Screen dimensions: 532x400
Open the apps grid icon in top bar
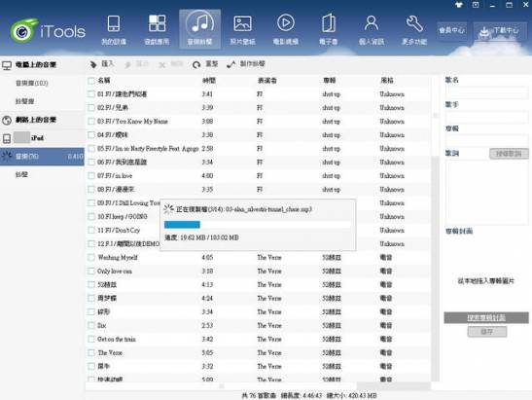click(x=158, y=23)
